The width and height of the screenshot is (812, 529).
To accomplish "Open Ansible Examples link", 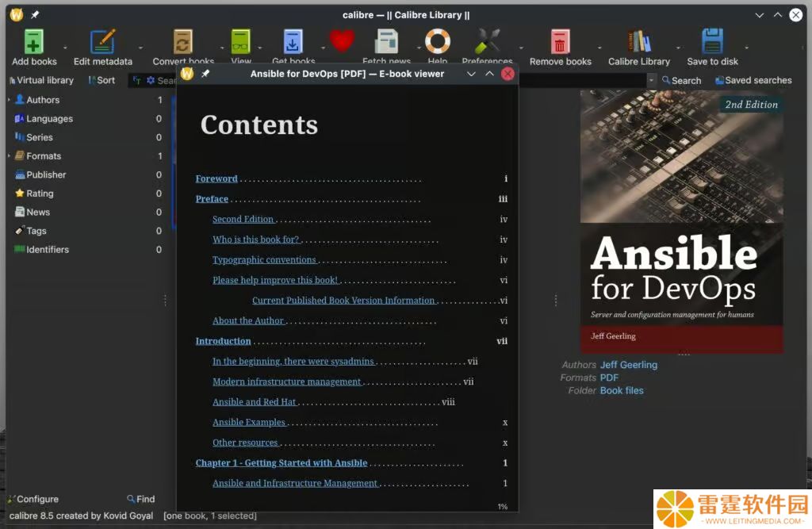I will (x=248, y=422).
